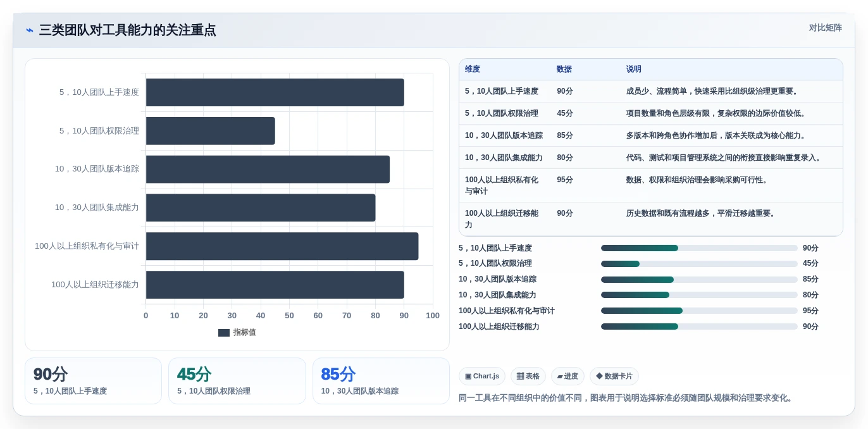The height and width of the screenshot is (429, 868).
Task: Click description 历史数据和既有流程越多，平滑迁移越重要。
Action: point(702,213)
